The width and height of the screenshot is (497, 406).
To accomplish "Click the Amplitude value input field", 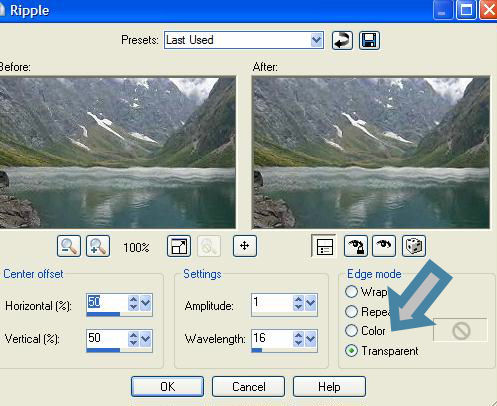I will coord(272,303).
